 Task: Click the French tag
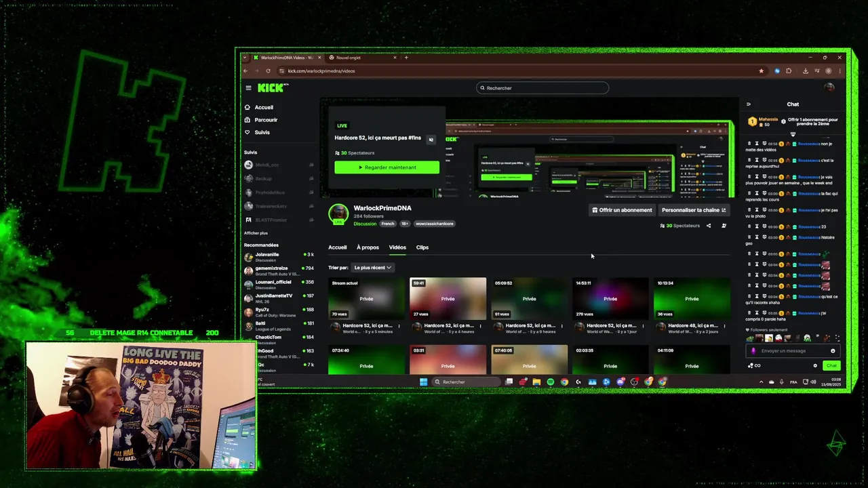[x=388, y=224]
